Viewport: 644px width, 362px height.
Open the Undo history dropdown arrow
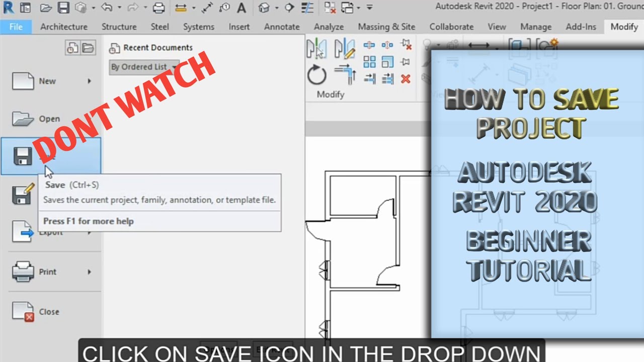(119, 7)
